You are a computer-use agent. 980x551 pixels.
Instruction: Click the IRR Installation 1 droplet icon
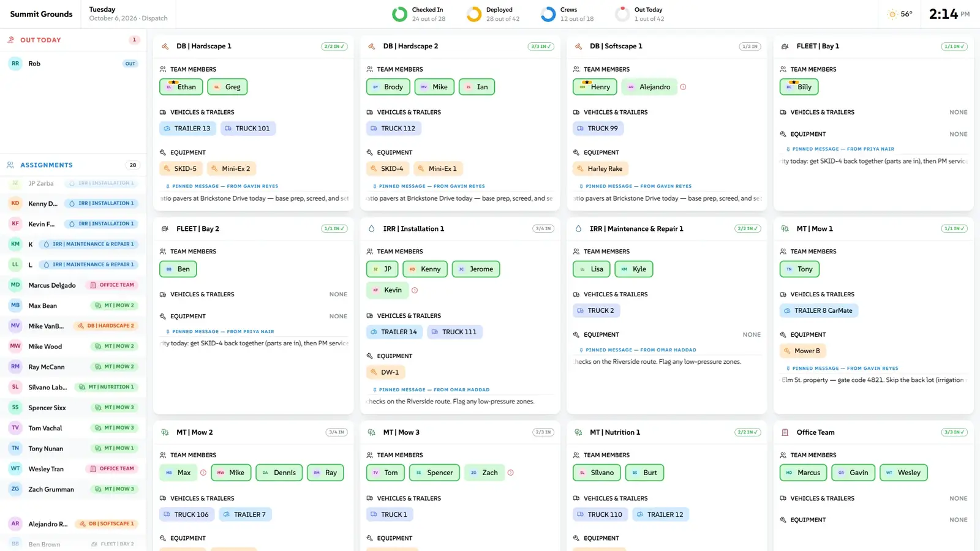[x=371, y=229]
